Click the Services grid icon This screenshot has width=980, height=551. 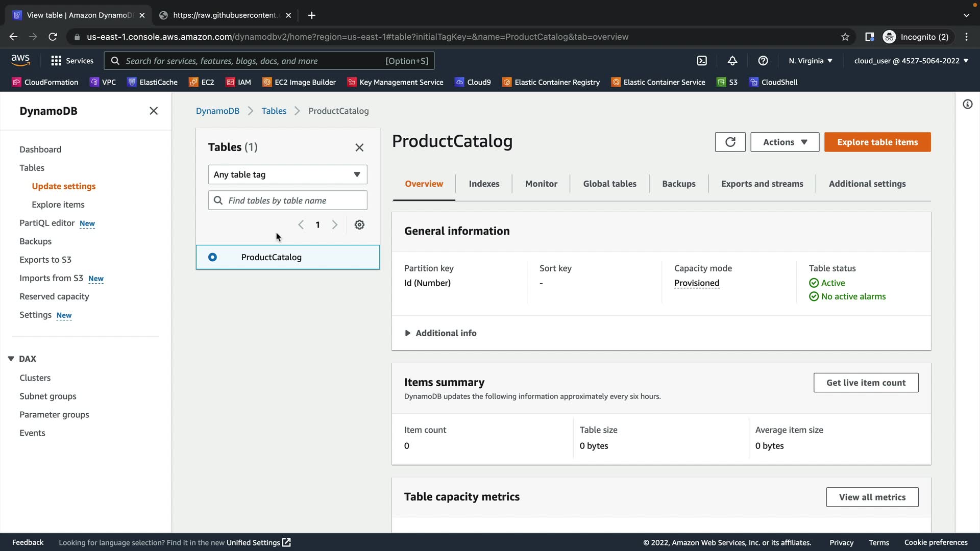coord(56,61)
